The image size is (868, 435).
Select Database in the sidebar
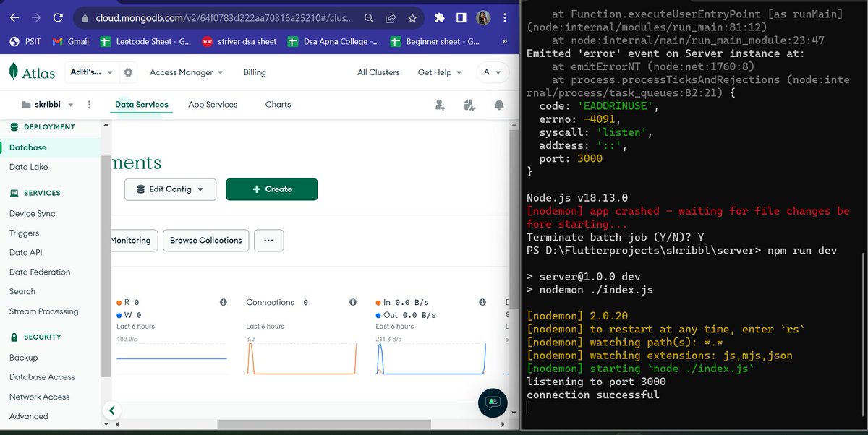point(51,147)
